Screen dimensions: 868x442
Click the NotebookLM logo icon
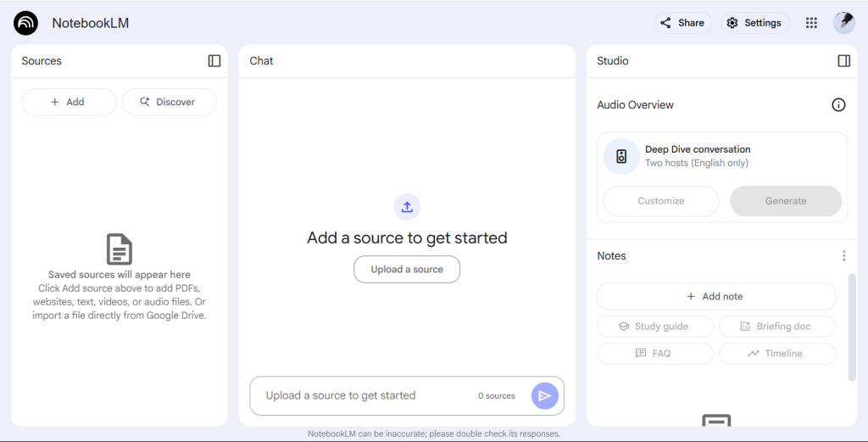25,23
